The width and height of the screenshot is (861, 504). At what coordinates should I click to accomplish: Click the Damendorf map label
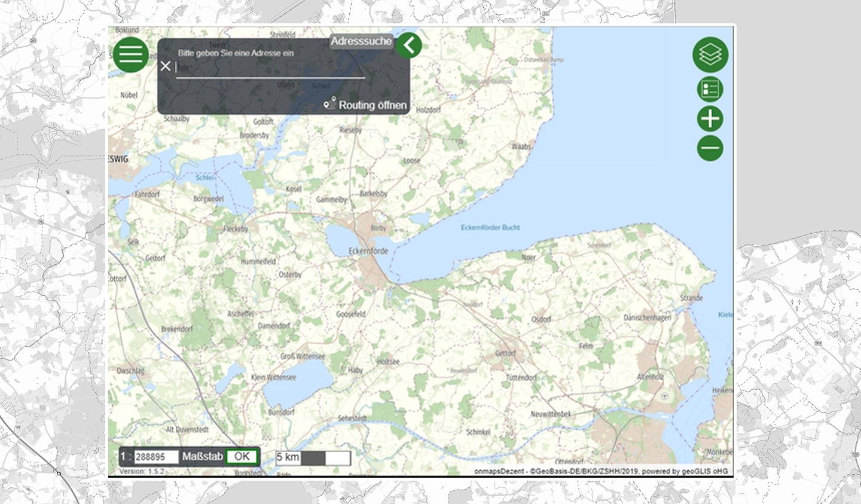(274, 326)
